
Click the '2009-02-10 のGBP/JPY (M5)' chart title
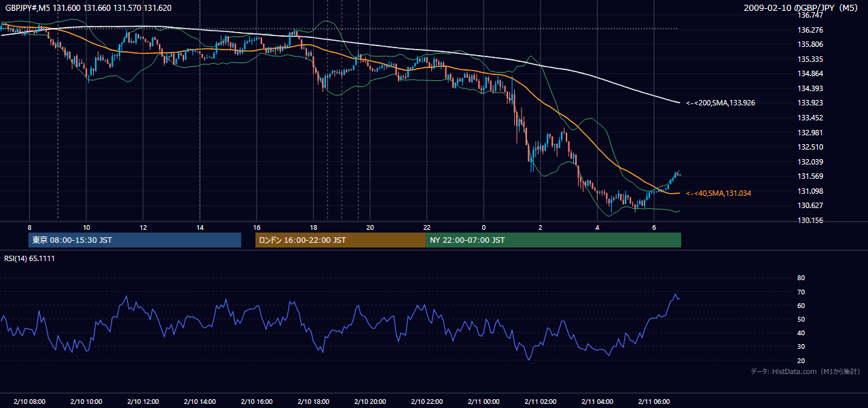click(x=801, y=8)
